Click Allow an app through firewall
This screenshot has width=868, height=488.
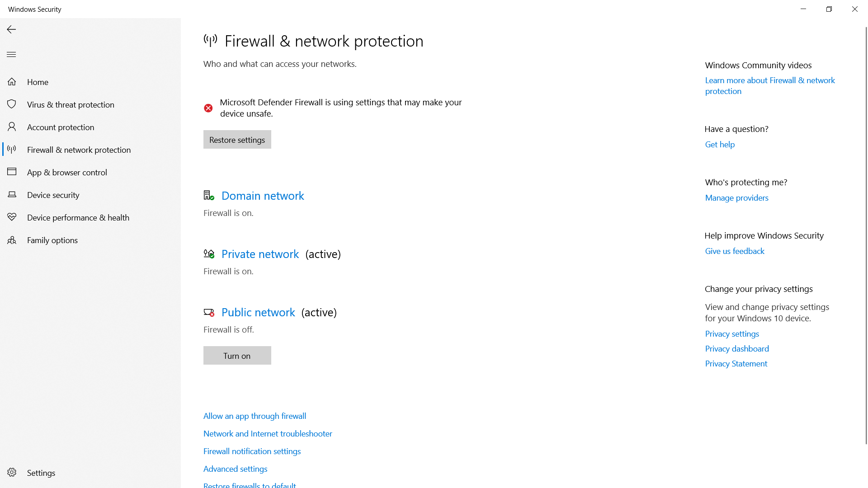click(255, 416)
